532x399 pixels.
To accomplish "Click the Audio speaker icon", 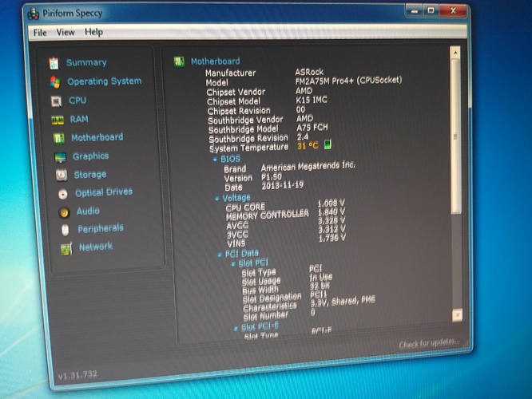I will tap(64, 212).
